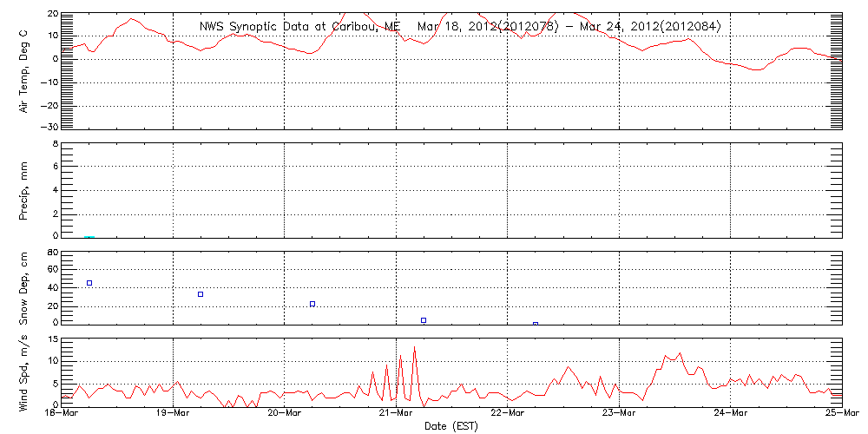This screenshot has height=434, width=868.
Task: Click the snow depth marker near 45 cm
Action: coord(89,283)
